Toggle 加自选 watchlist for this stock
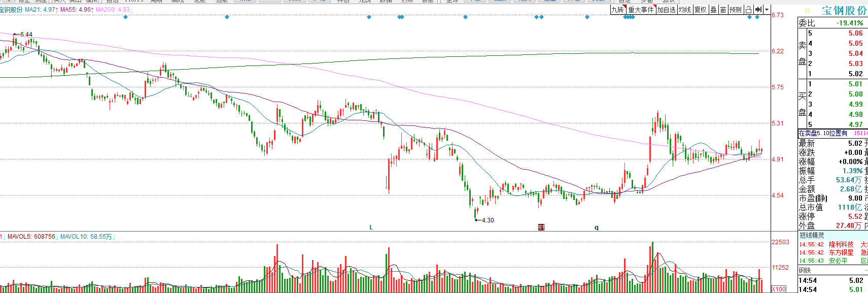 [x=666, y=10]
